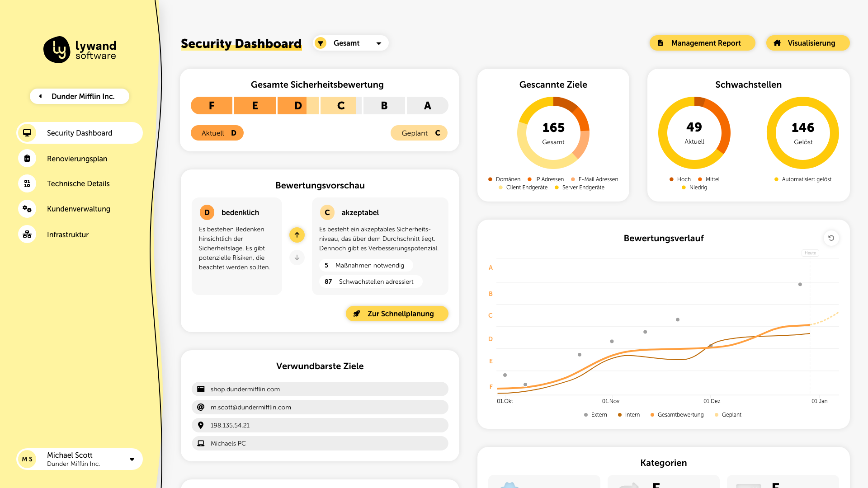The image size is (868, 488).
Task: Click the back arrow beside Dunder Mifflin Inc.
Action: tap(40, 96)
